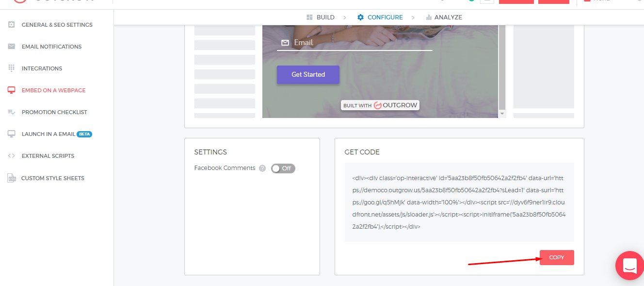Click the BETA badge next to Launch in Email
The height and width of the screenshot is (286, 644).
84,134
